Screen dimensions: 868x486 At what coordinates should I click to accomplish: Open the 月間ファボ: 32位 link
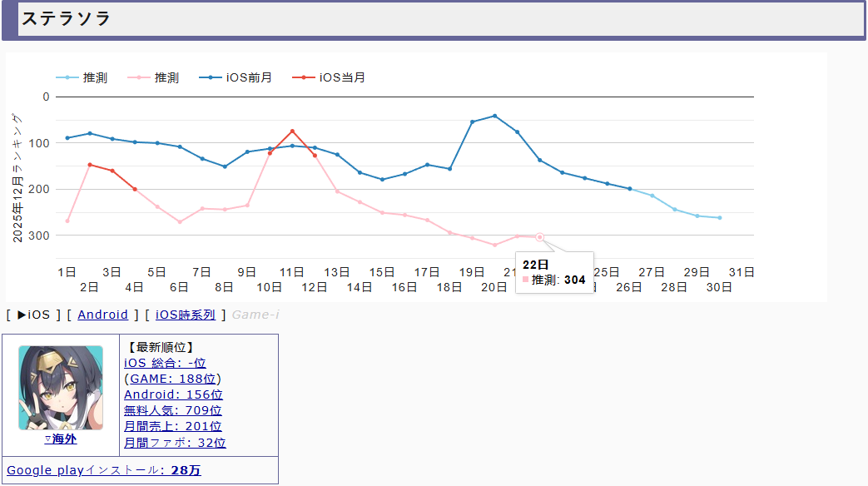pyautogui.click(x=175, y=443)
